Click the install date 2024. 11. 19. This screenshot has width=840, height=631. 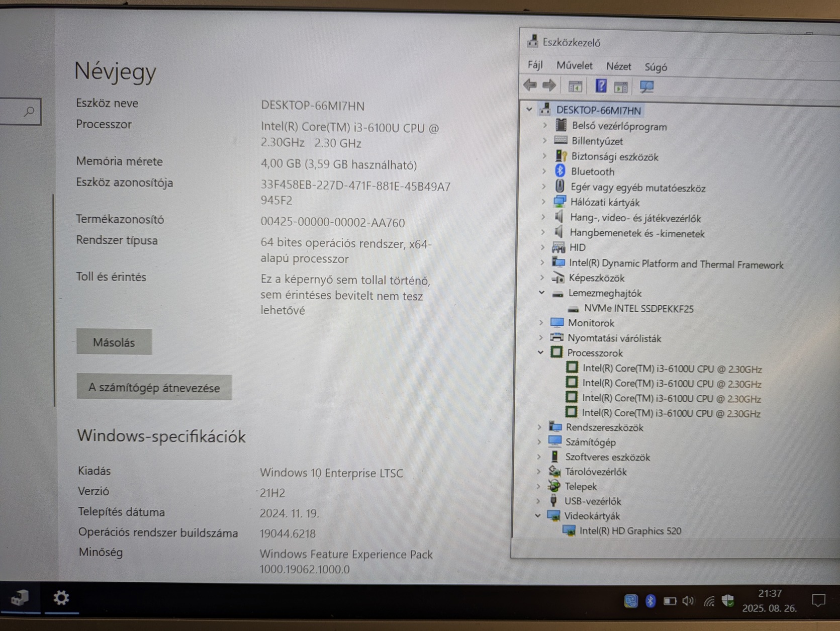289,513
